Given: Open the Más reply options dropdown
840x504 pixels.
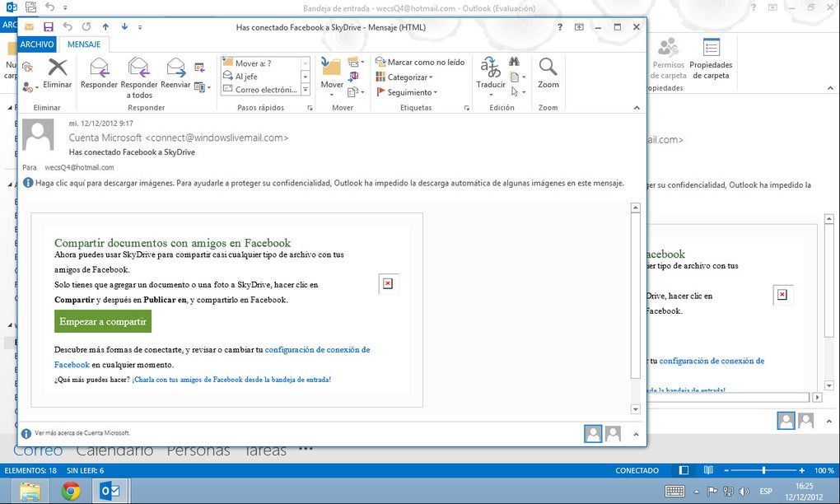Looking at the screenshot, I should coord(202,86).
